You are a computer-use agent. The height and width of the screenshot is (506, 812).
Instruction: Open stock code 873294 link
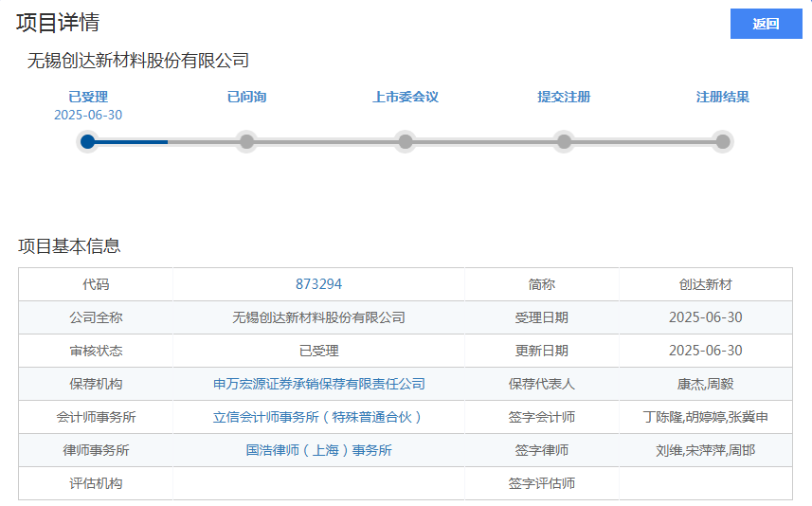click(318, 284)
